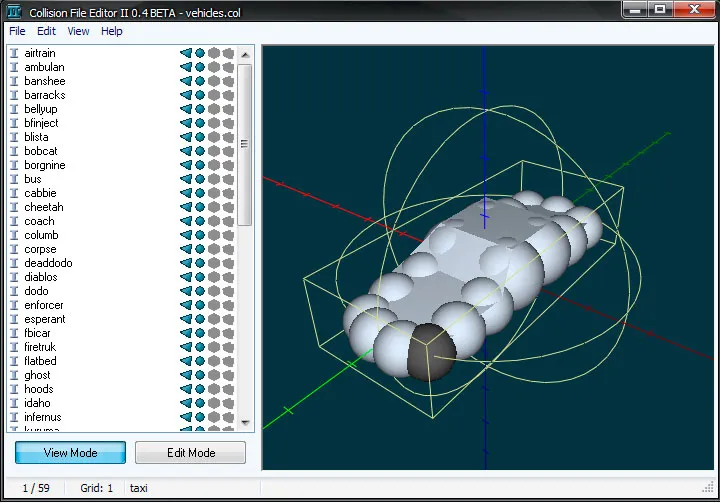
Task: Click the teal triangle icon for airtrain
Action: [x=185, y=53]
